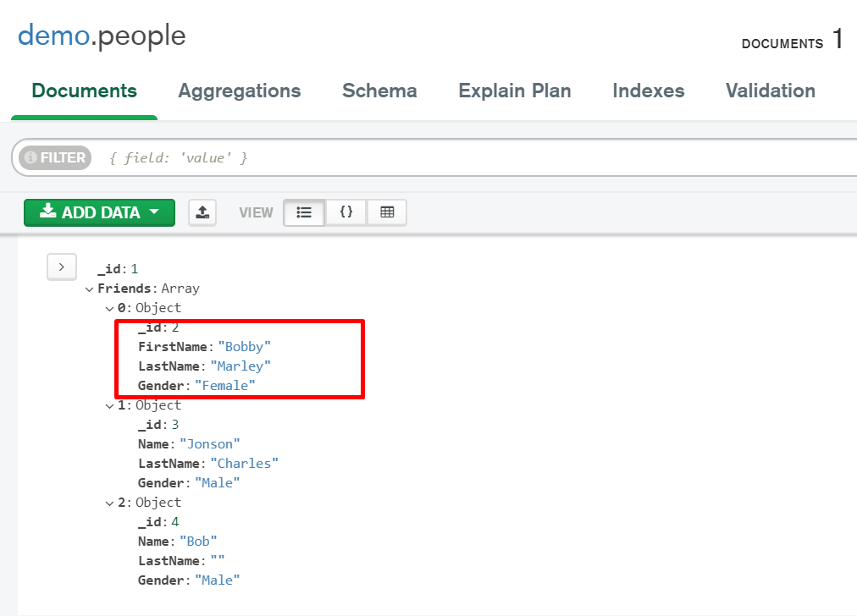
Task: Switch to the Schema tab
Action: pyautogui.click(x=379, y=91)
